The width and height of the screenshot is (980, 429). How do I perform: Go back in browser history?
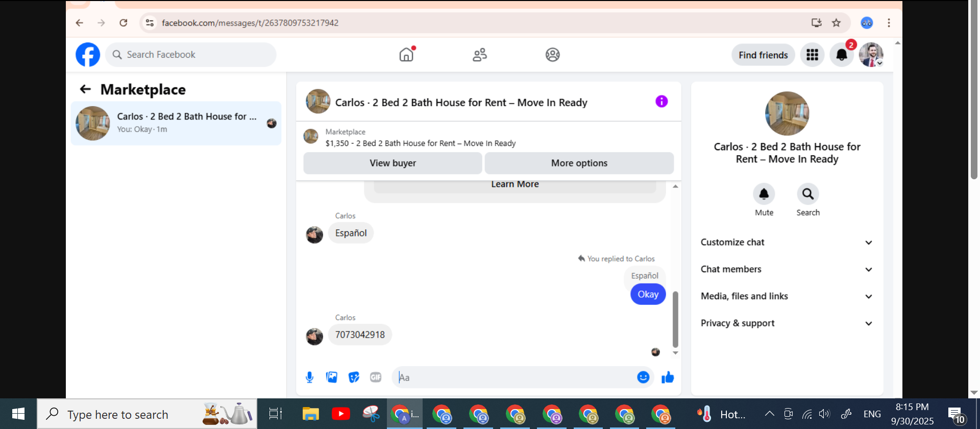point(79,23)
